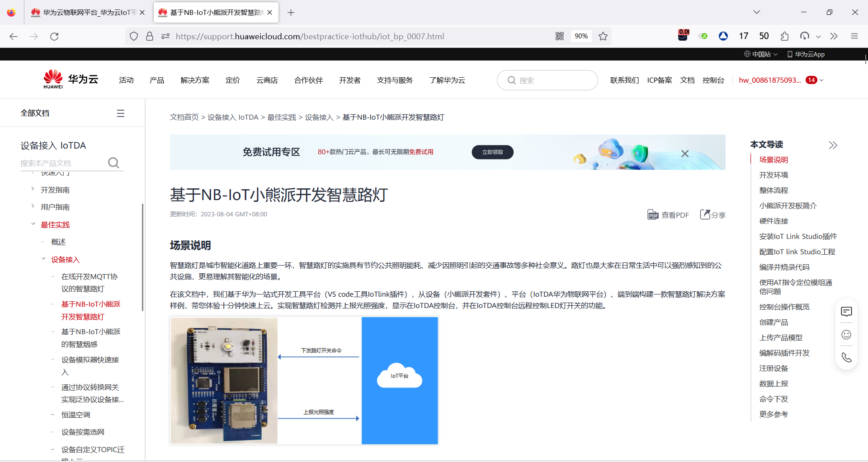Expand the 开发指南 sidebar section
This screenshot has width=868, height=462.
(32, 190)
